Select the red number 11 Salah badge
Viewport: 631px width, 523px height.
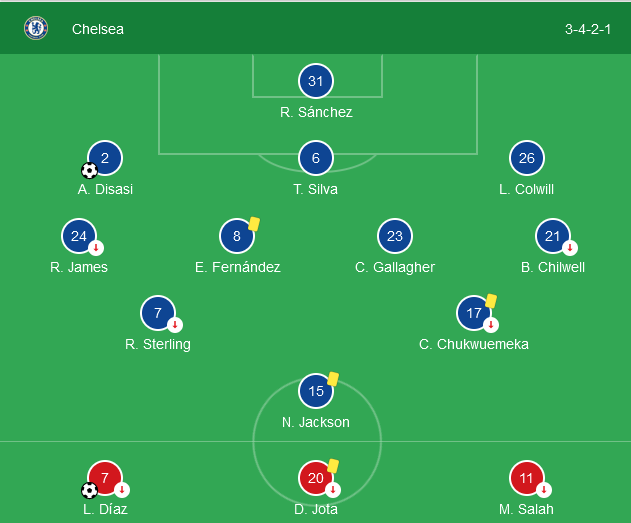pyautogui.click(x=526, y=478)
